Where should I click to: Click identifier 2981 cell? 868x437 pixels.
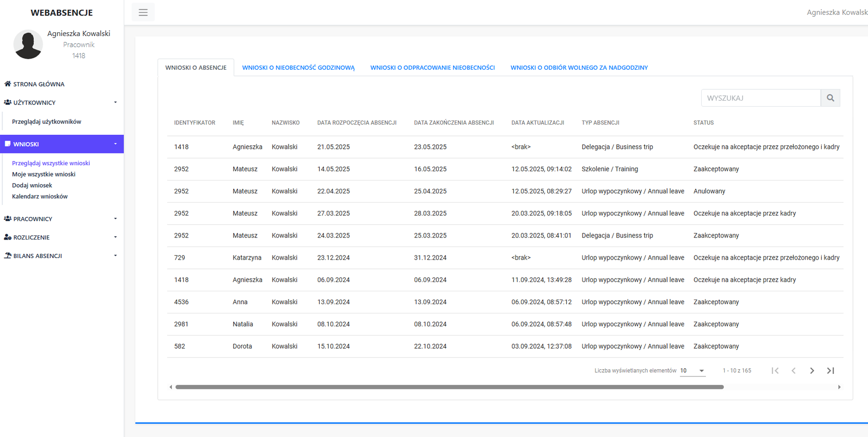(x=181, y=324)
